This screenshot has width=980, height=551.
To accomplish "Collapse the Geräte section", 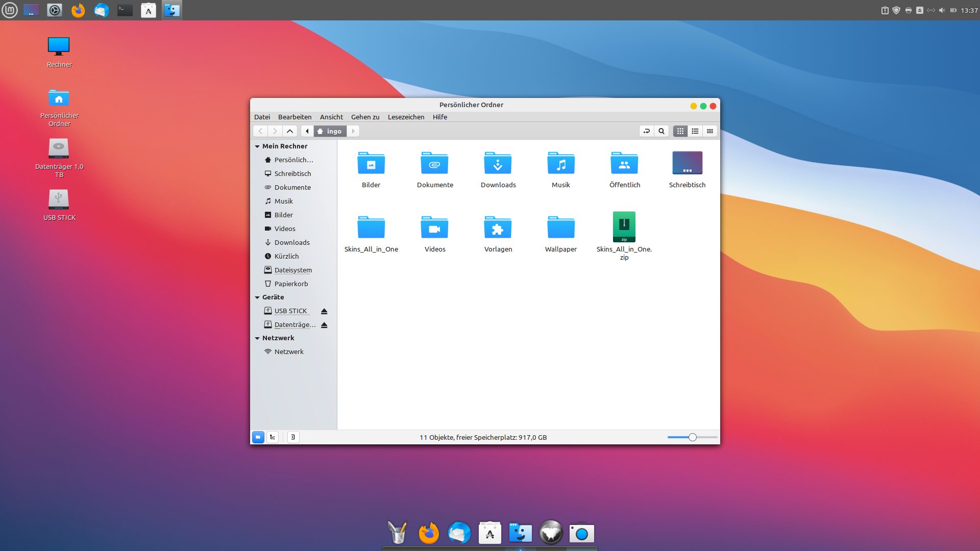I will click(257, 297).
